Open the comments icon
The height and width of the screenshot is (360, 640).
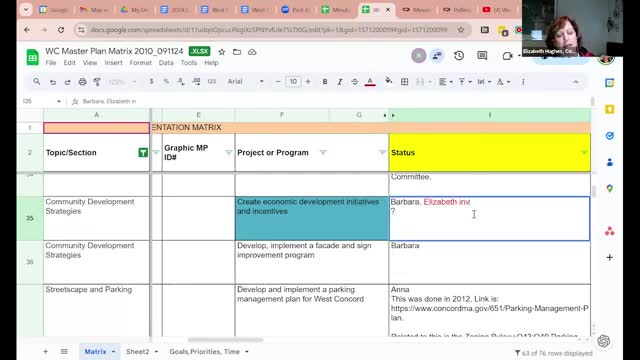pyautogui.click(x=482, y=56)
